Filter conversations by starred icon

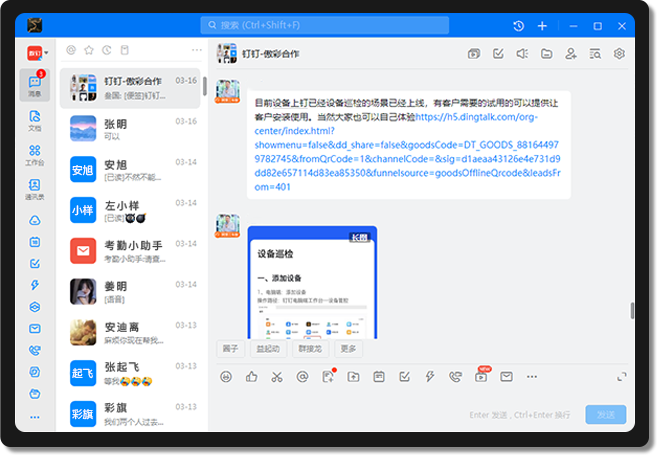point(89,50)
